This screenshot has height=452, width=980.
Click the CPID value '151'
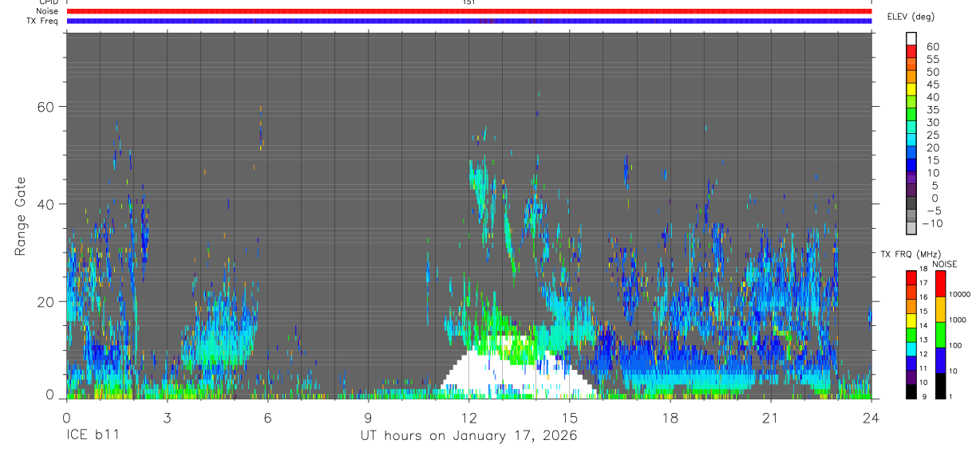point(468,2)
